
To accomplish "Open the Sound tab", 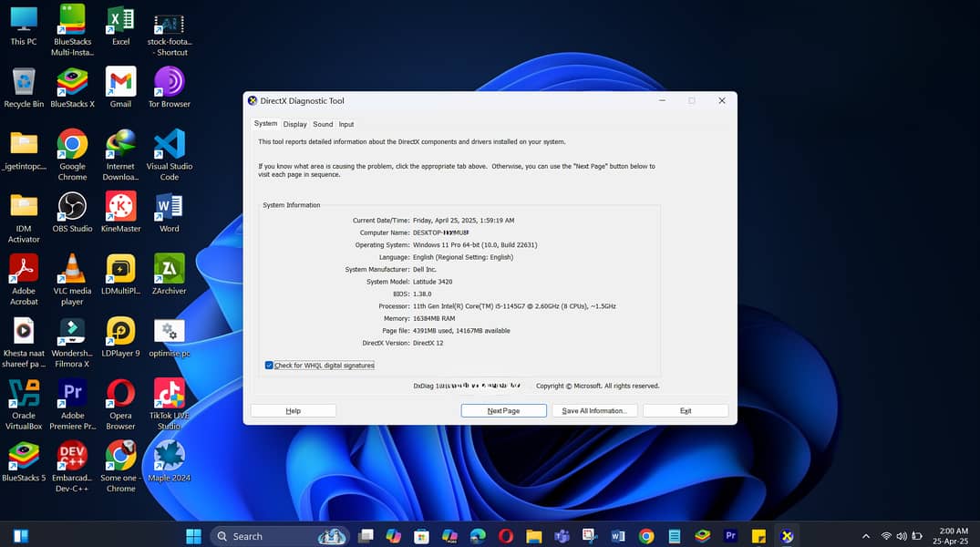I will point(323,124).
